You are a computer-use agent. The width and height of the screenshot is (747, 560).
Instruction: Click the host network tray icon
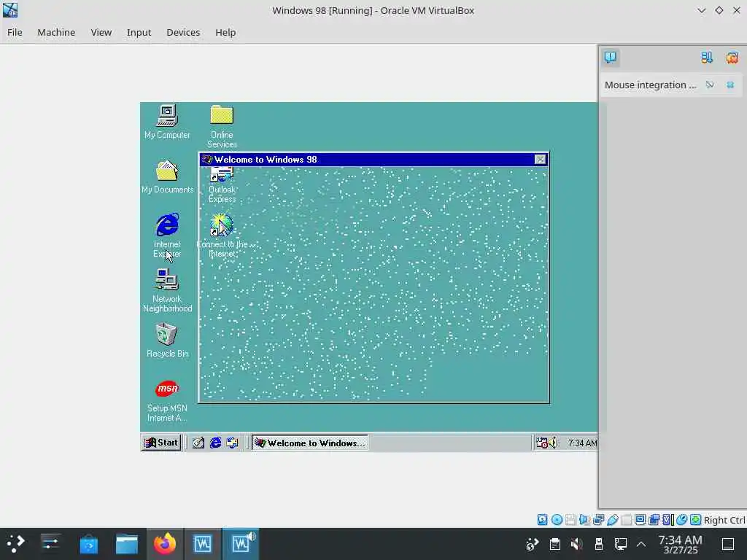pos(621,544)
